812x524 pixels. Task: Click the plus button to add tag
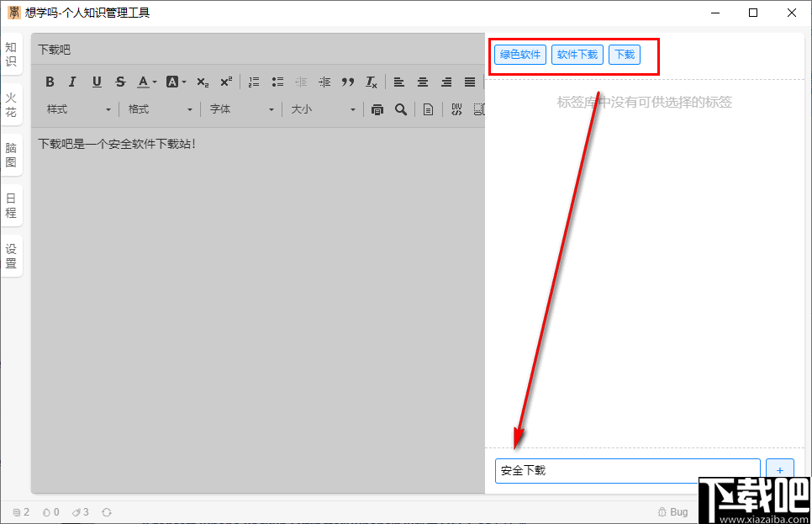click(780, 470)
